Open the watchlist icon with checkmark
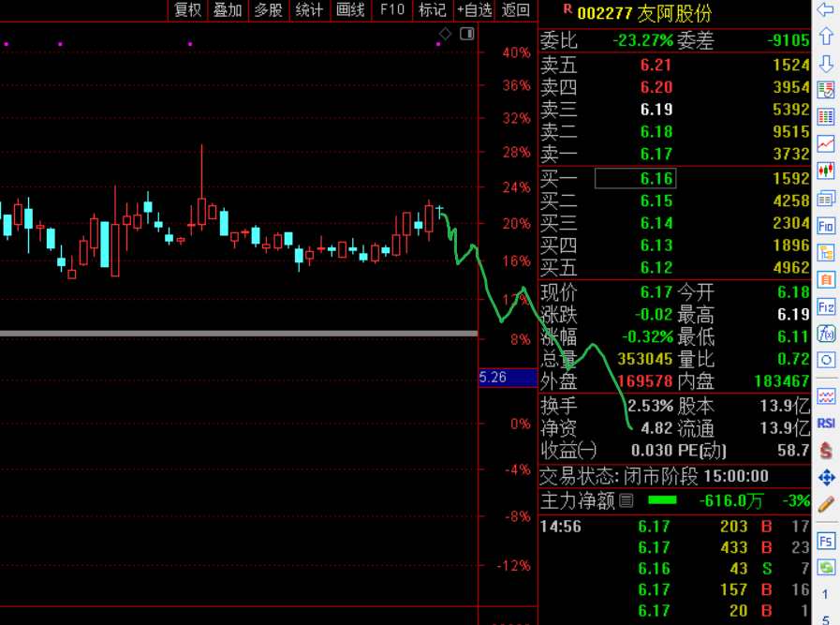The height and width of the screenshot is (625, 840). coord(826,90)
